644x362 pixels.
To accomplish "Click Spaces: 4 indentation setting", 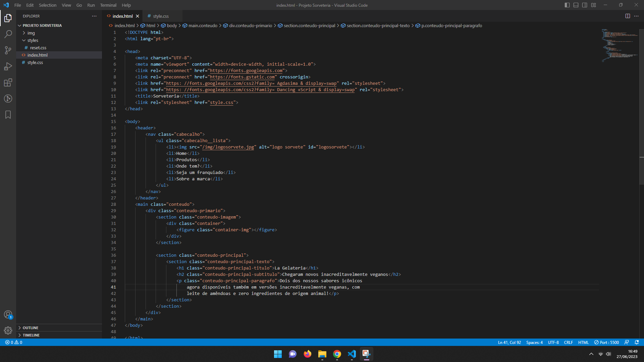I will click(x=534, y=342).
